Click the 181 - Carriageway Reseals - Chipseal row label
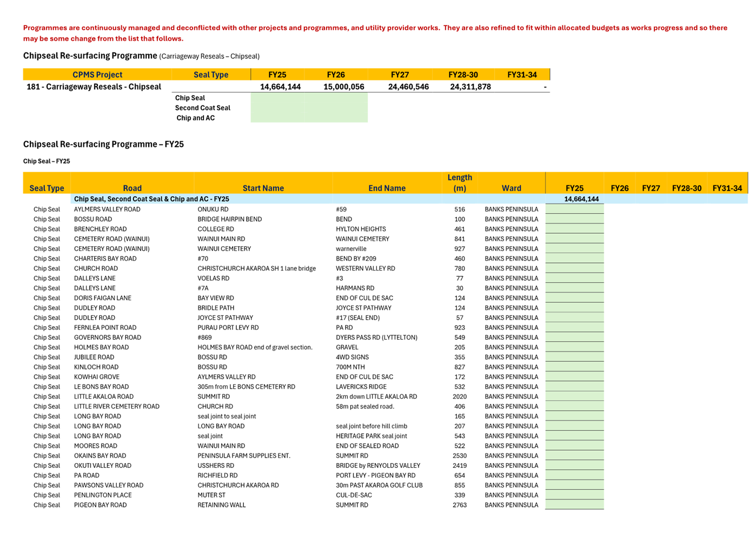The width and height of the screenshot is (756, 535). (93, 86)
